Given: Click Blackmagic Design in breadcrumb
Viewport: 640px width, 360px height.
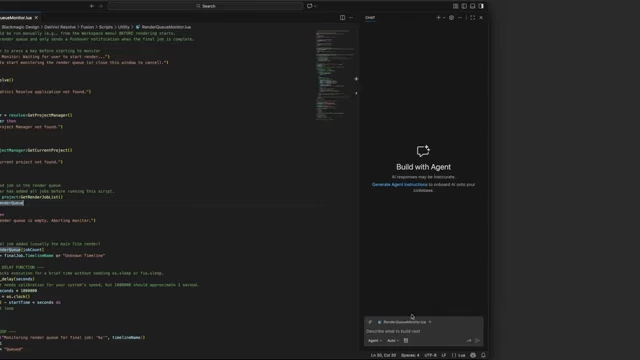Looking at the screenshot, I should click(x=20, y=27).
